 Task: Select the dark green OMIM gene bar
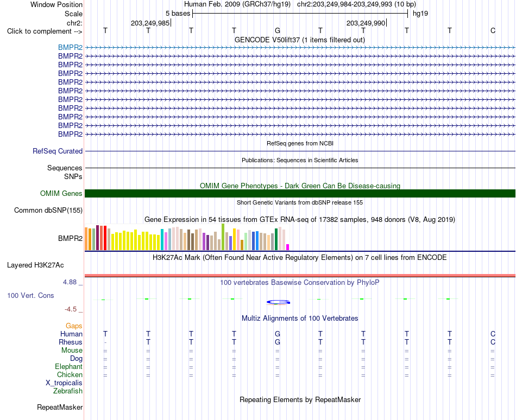coord(300,193)
